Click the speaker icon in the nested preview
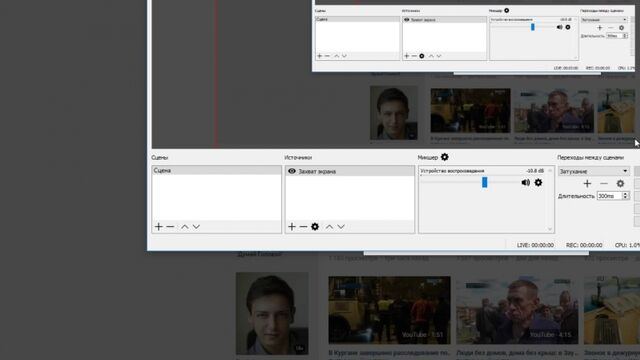 tap(559, 27)
